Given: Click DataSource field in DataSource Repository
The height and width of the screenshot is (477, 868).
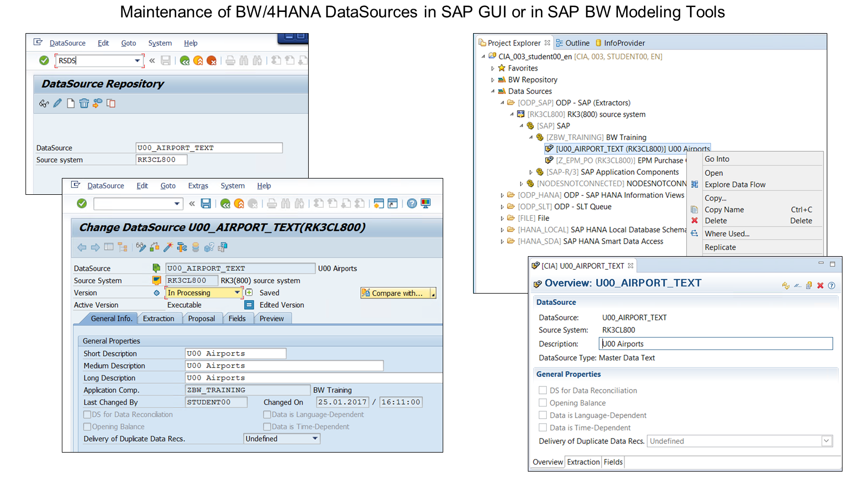Looking at the screenshot, I should [x=209, y=148].
